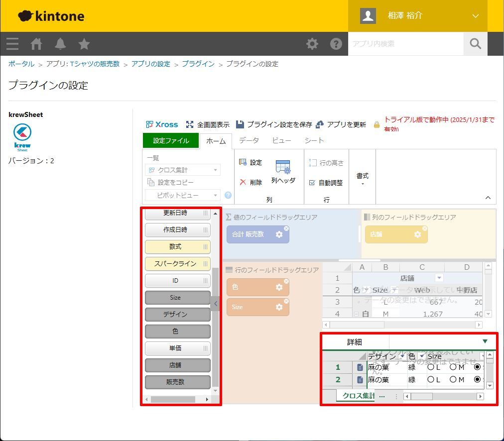504x441 pixels.
Task: Toggle the 自動調整 auto-adjust checkbox
Action: pyautogui.click(x=312, y=183)
